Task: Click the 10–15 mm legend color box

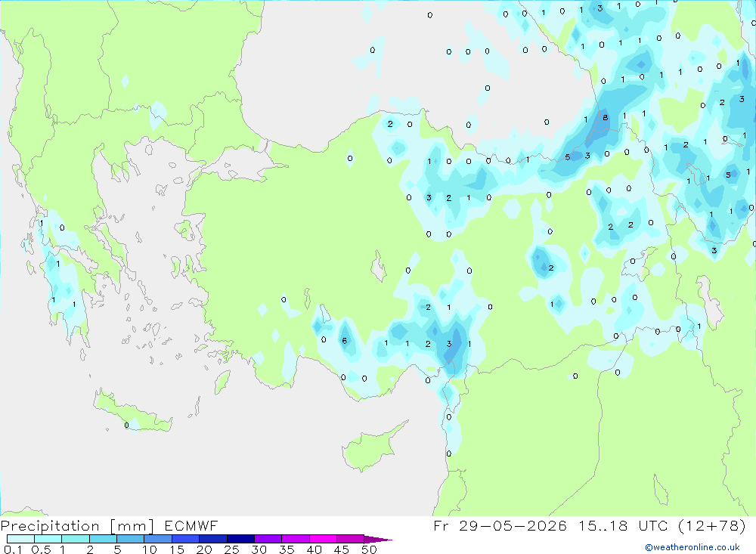Action: coord(158,539)
